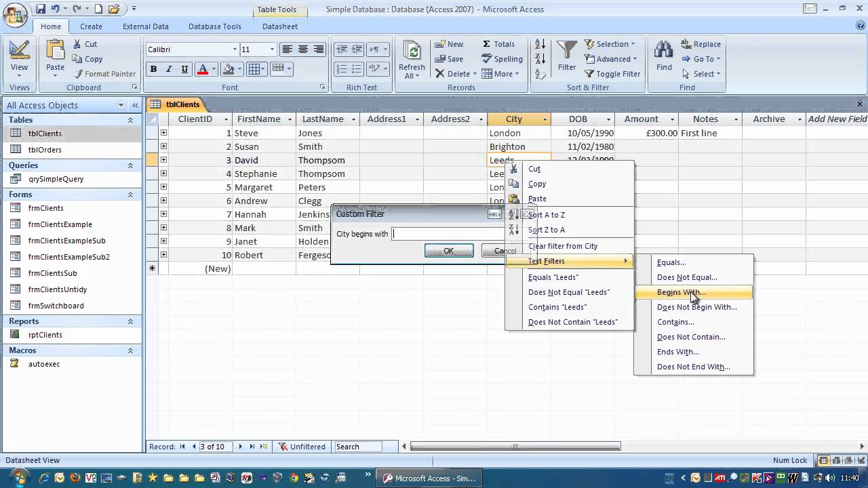
Task: Toggle Underline formatting
Action: click(x=184, y=69)
